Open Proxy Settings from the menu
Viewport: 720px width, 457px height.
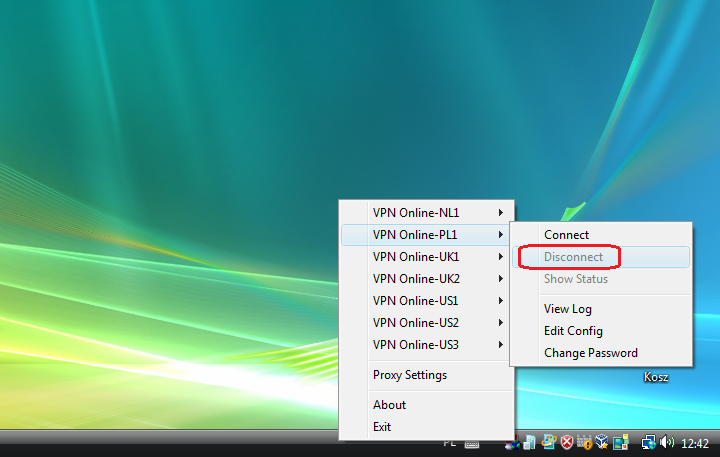pyautogui.click(x=426, y=375)
